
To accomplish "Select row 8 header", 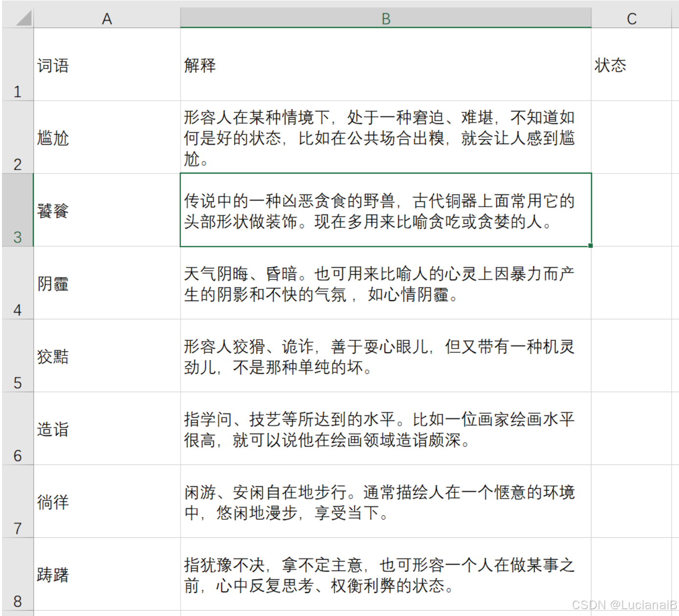I will point(18,574).
